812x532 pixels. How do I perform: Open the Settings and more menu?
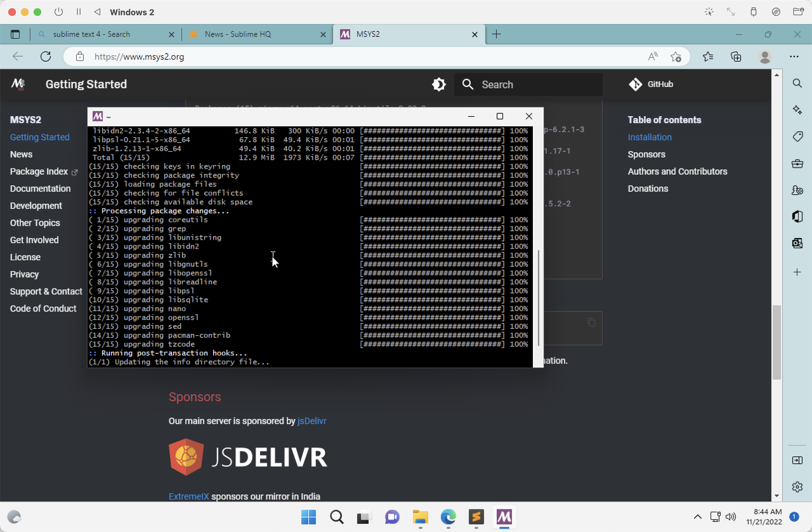point(795,56)
